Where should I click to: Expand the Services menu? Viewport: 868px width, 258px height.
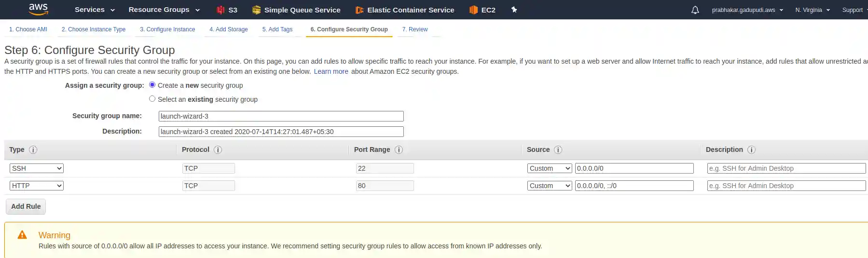click(x=95, y=10)
